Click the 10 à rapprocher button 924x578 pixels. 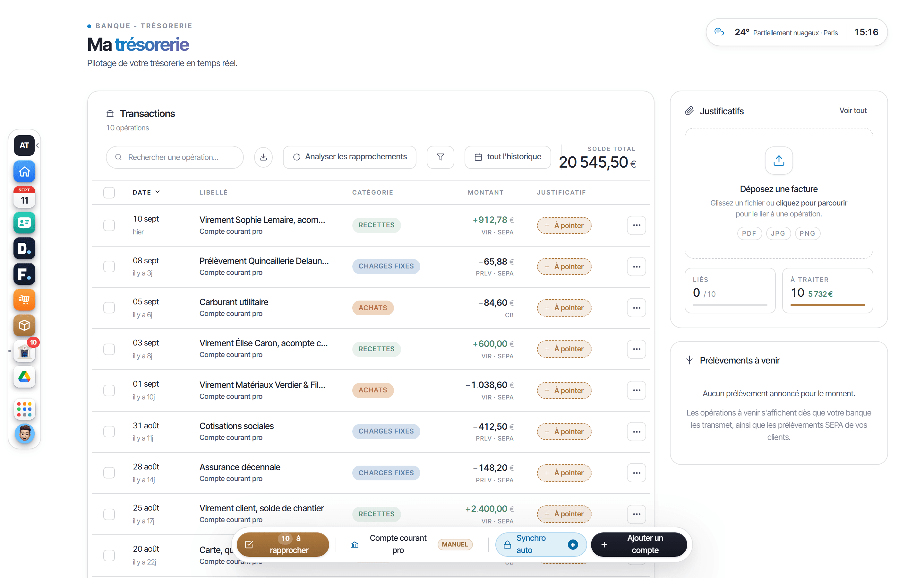pos(283,544)
